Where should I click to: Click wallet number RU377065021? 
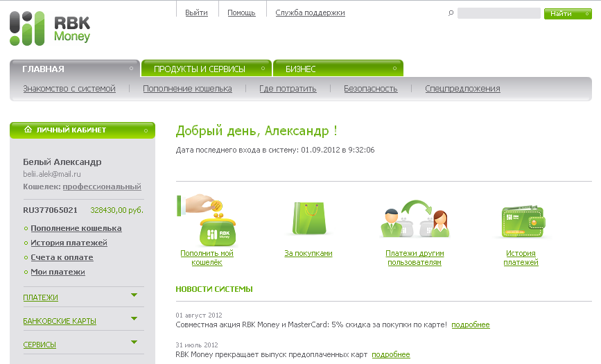point(50,210)
